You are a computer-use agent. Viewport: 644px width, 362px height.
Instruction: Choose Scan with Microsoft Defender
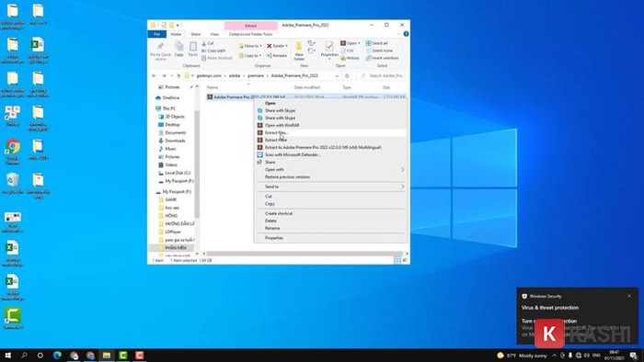point(331,154)
